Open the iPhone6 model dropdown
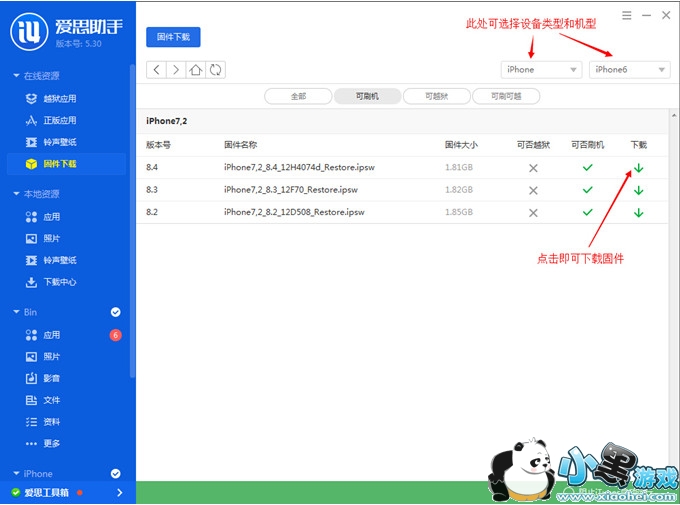680x505 pixels. coord(629,69)
